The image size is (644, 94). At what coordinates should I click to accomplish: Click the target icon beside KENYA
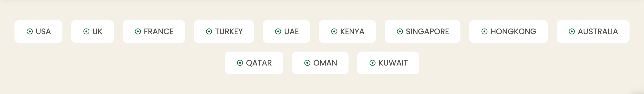pyautogui.click(x=334, y=32)
